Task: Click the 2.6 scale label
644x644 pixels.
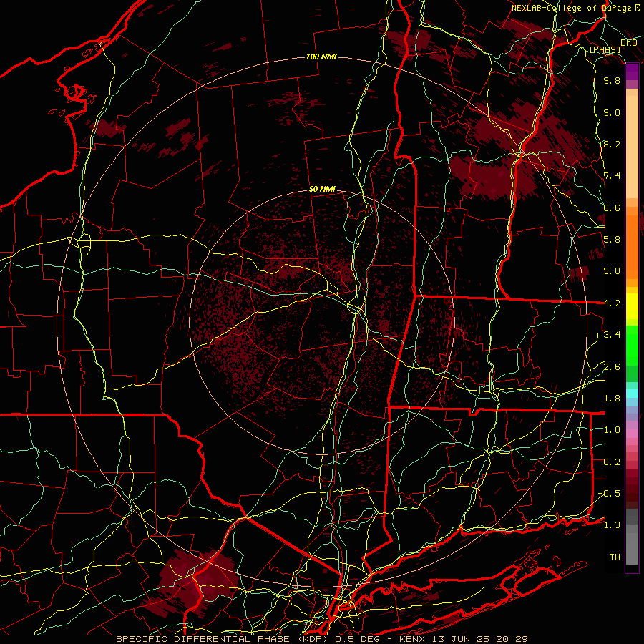Action: point(612,367)
